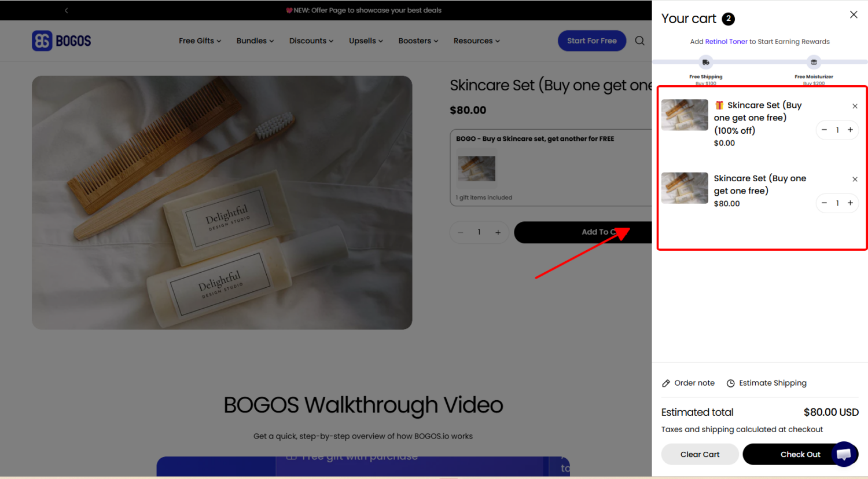Expand the Free Gifts dropdown

click(x=200, y=41)
